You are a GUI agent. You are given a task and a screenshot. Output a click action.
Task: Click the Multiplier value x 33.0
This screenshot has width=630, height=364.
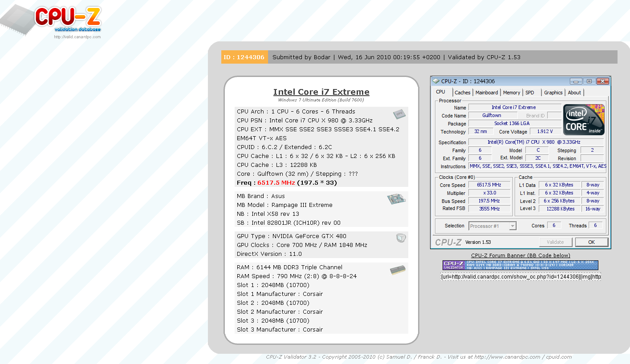click(x=489, y=193)
